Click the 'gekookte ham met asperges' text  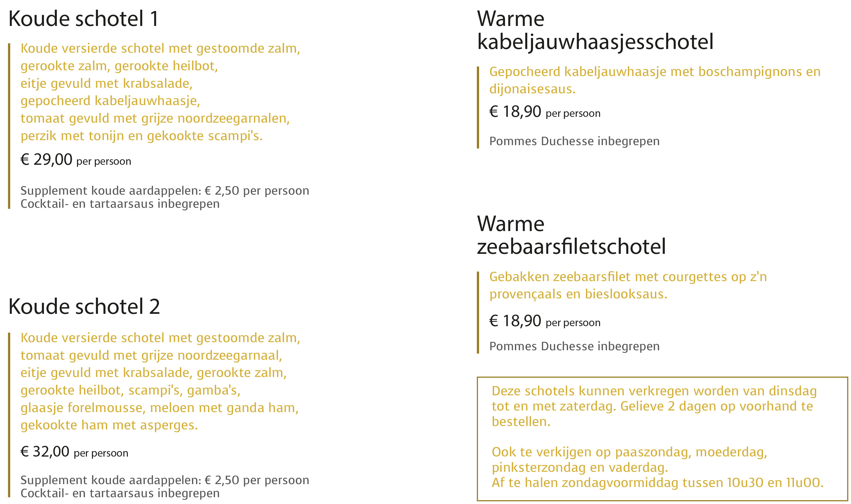(x=109, y=425)
